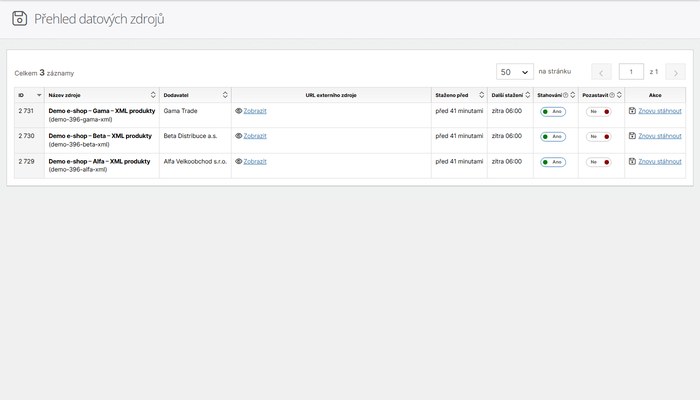Image resolution: width=700 pixels, height=400 pixels.
Task: Click 'Demo e-shop – Alfa – XML produkty'
Action: point(99,161)
